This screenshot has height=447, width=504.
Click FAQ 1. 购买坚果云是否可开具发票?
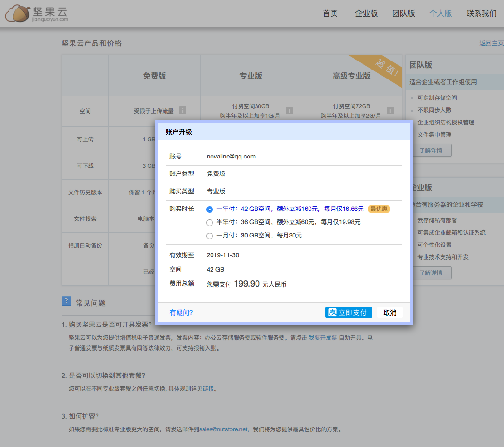106,324
